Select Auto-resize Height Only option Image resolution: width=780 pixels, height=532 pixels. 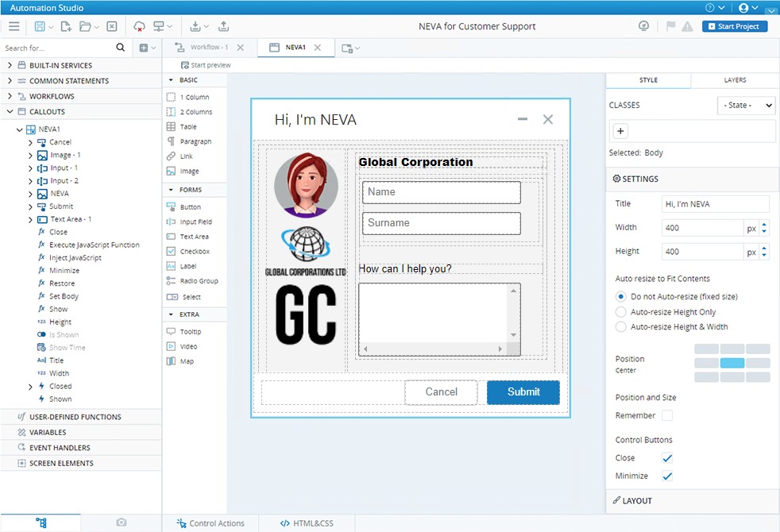(621, 312)
